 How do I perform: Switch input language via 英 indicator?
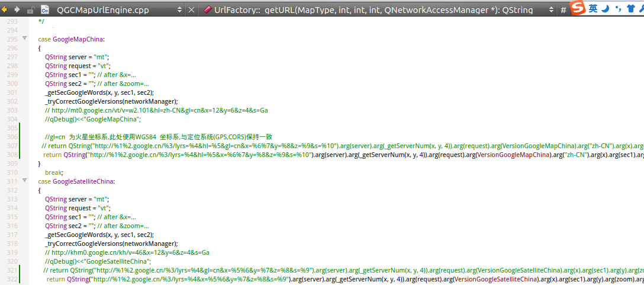pyautogui.click(x=593, y=8)
